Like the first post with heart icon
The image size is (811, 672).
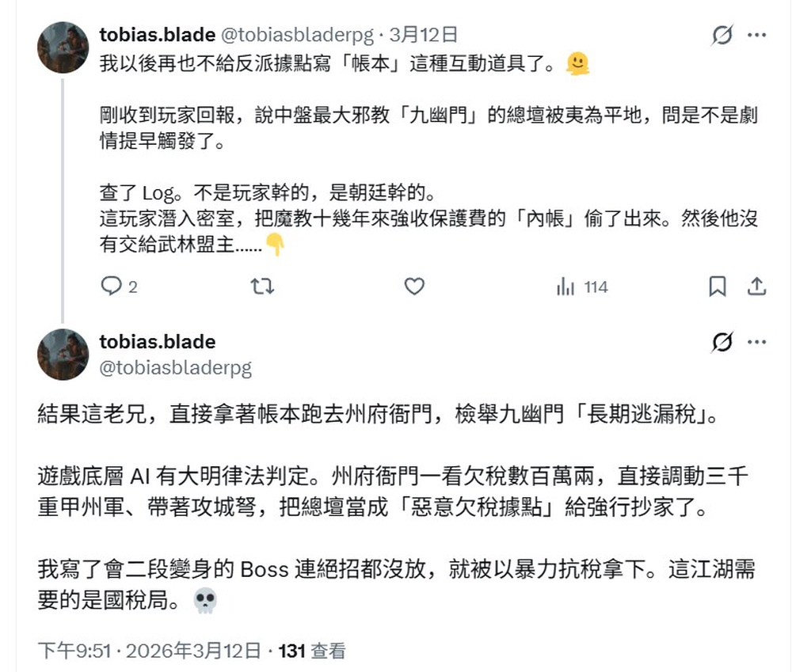(x=414, y=287)
